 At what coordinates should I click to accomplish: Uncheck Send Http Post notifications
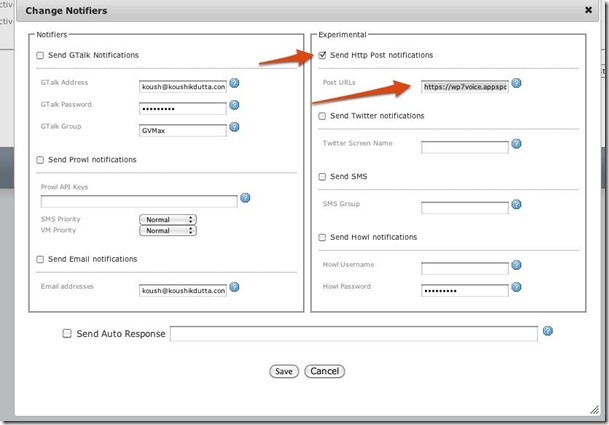(x=322, y=55)
